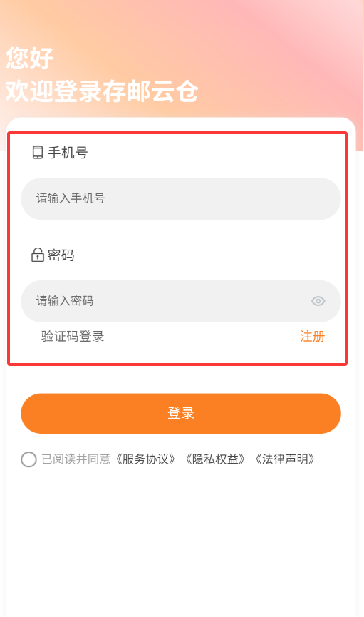Tap the orange 登录 button
Screen dimensions: 364x617
(181, 414)
